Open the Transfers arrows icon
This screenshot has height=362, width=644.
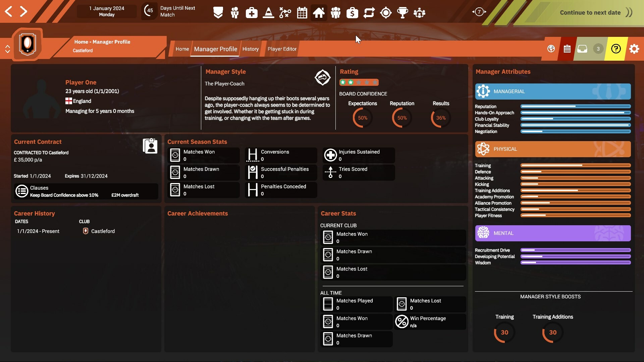click(369, 12)
